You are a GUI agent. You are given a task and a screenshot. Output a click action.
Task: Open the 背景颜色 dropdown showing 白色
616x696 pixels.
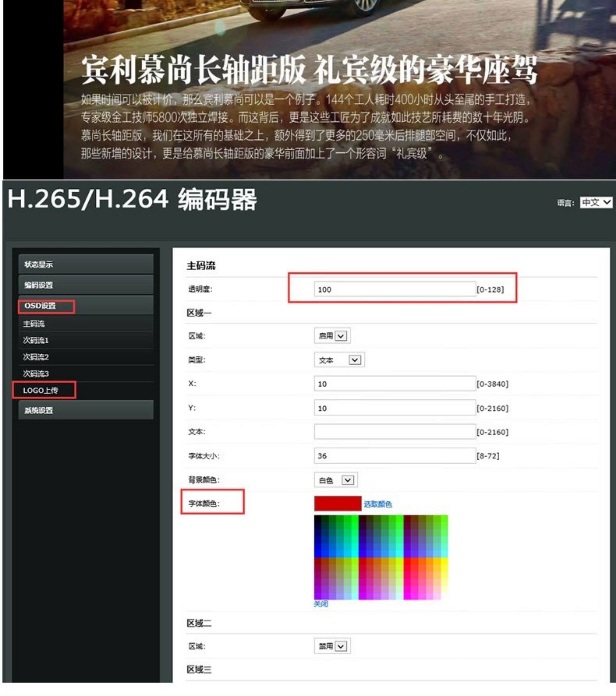(336, 480)
